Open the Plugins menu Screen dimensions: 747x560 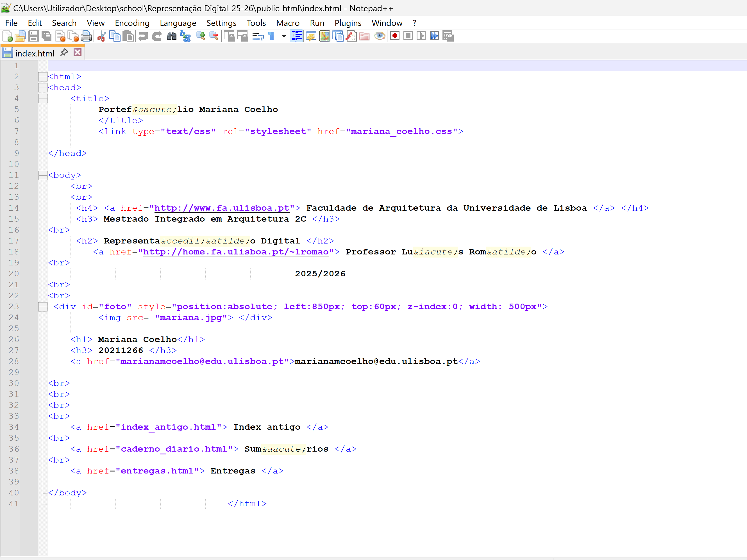click(348, 23)
